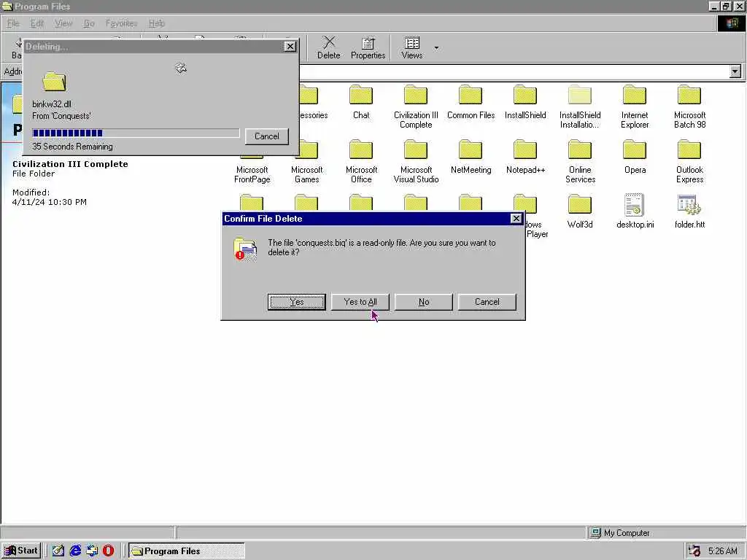Click the deletion progress bar
Image resolution: width=747 pixels, height=560 pixels.
point(136,133)
